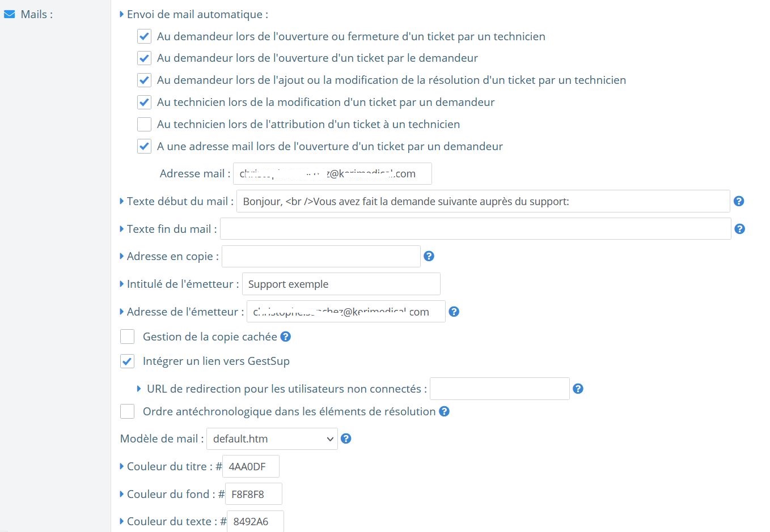Uncheck mail on resolution modification by technician
The width and height of the screenshot is (770, 532).
[x=144, y=80]
